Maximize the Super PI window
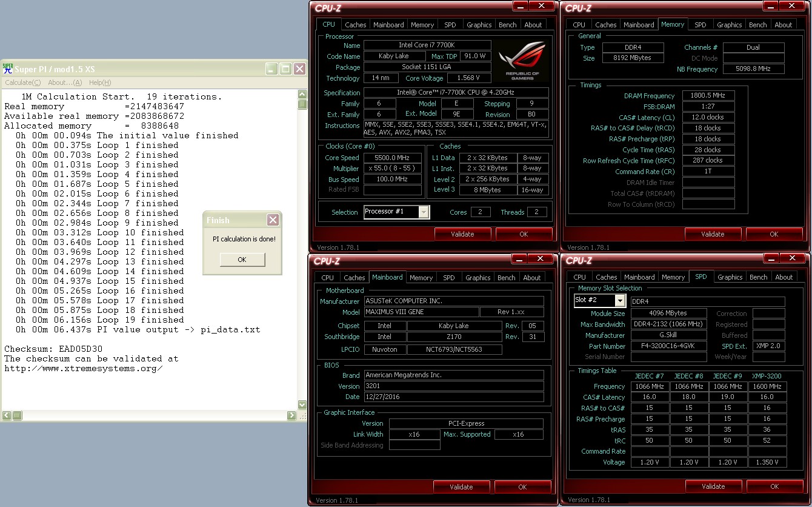Image resolution: width=812 pixels, height=507 pixels. [x=285, y=69]
